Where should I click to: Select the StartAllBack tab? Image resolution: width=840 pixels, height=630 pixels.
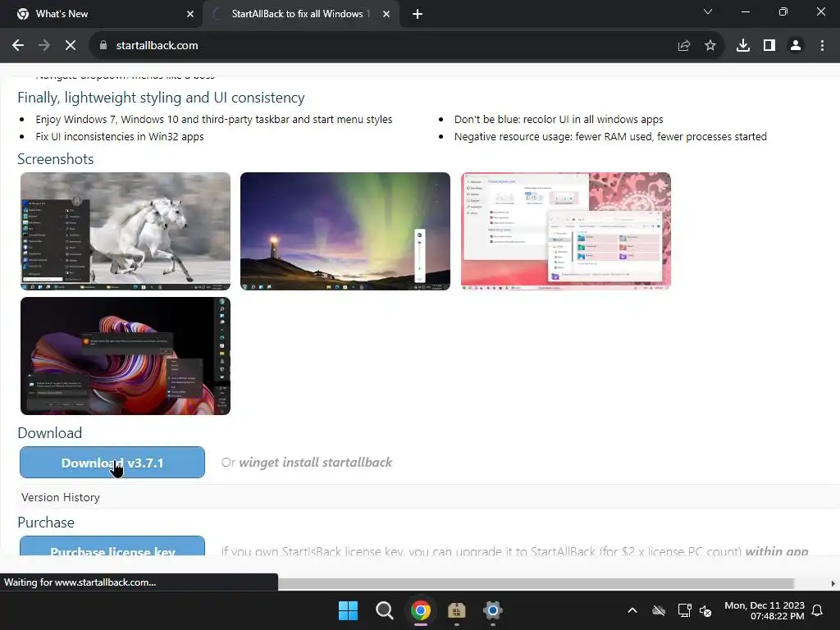pyautogui.click(x=300, y=14)
